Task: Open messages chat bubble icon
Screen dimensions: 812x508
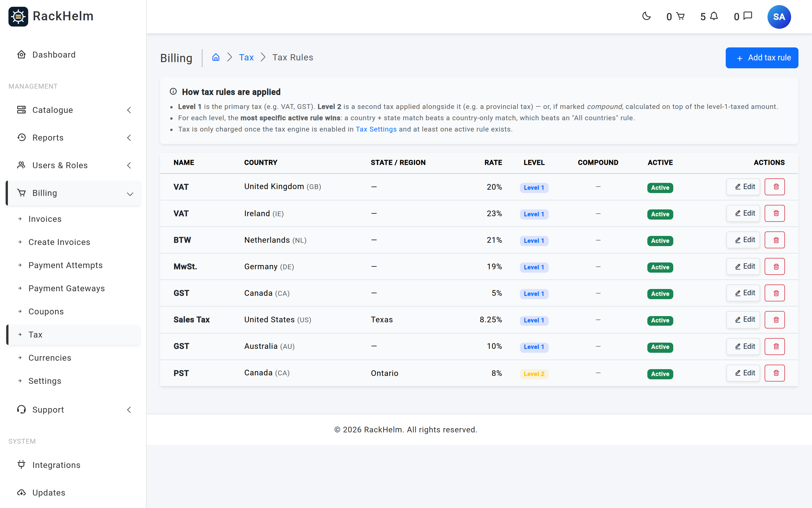Action: [748, 16]
